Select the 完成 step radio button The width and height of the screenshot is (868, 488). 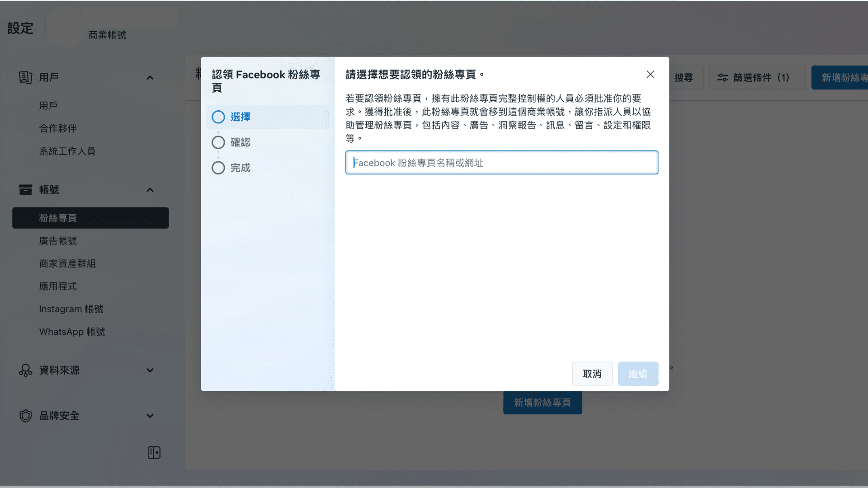(x=218, y=168)
